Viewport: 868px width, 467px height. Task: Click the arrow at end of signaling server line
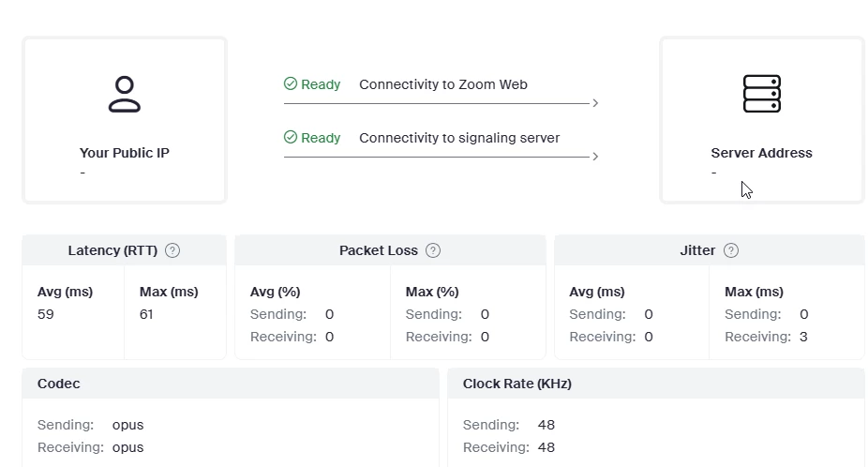595,157
